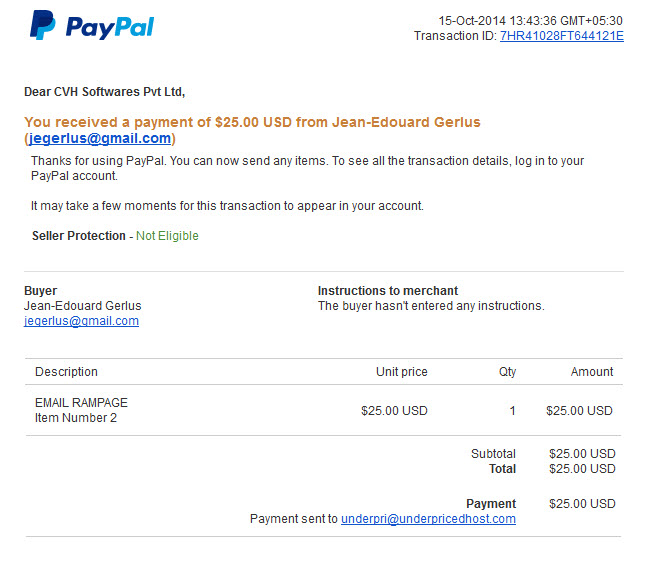Click jegerlus@gmail.com in orange heading
658x563 pixels.
(99, 138)
